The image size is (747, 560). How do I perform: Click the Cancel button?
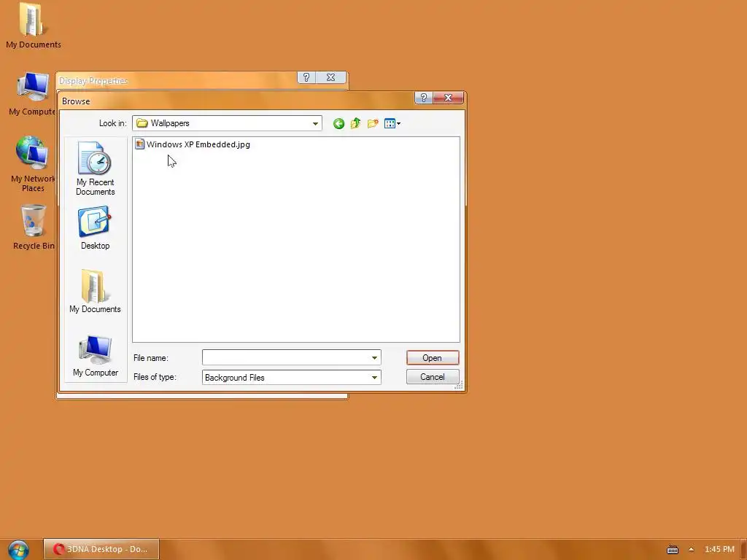tap(433, 377)
